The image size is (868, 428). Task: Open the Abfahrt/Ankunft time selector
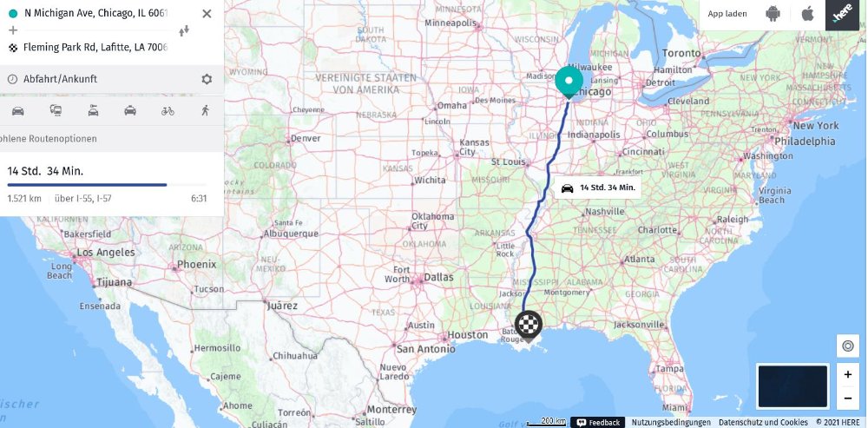click(61, 79)
